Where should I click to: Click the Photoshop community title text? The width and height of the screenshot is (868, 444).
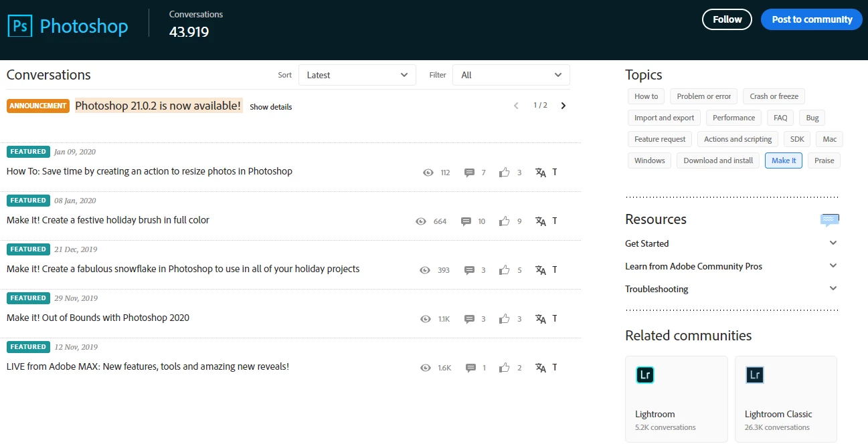84,27
